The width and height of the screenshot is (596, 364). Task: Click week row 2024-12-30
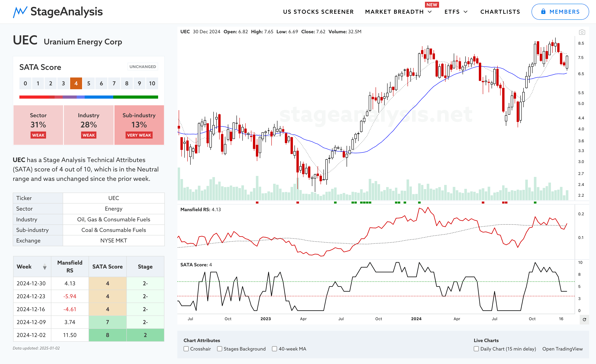tap(89, 283)
